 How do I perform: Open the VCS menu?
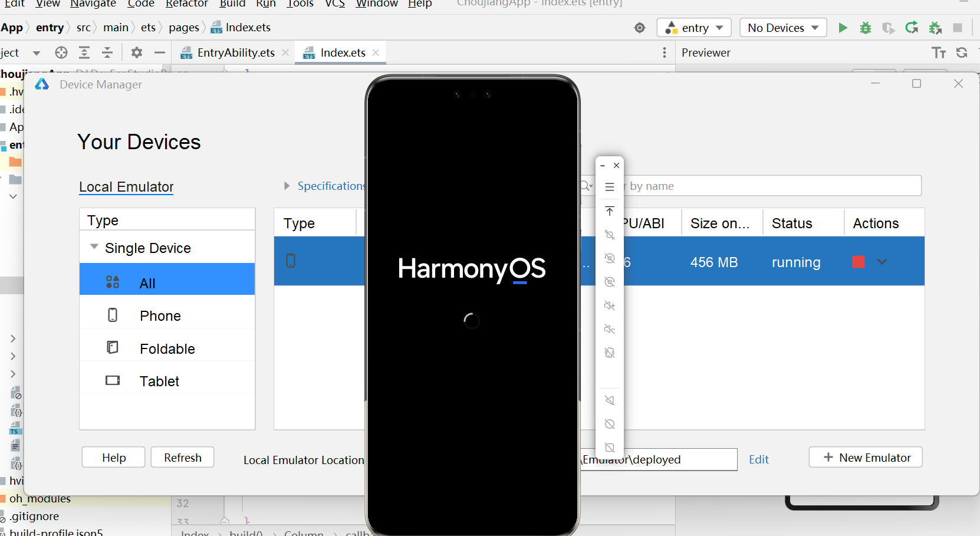click(x=335, y=4)
